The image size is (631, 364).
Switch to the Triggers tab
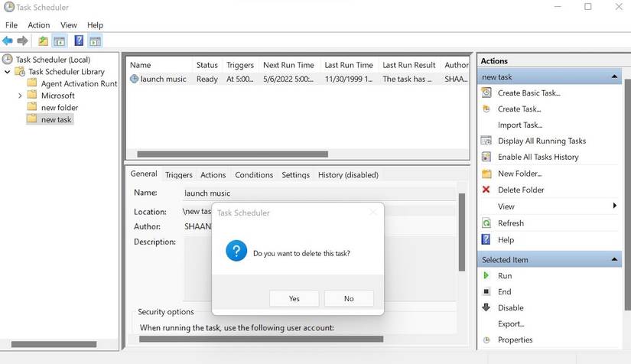[x=178, y=175]
